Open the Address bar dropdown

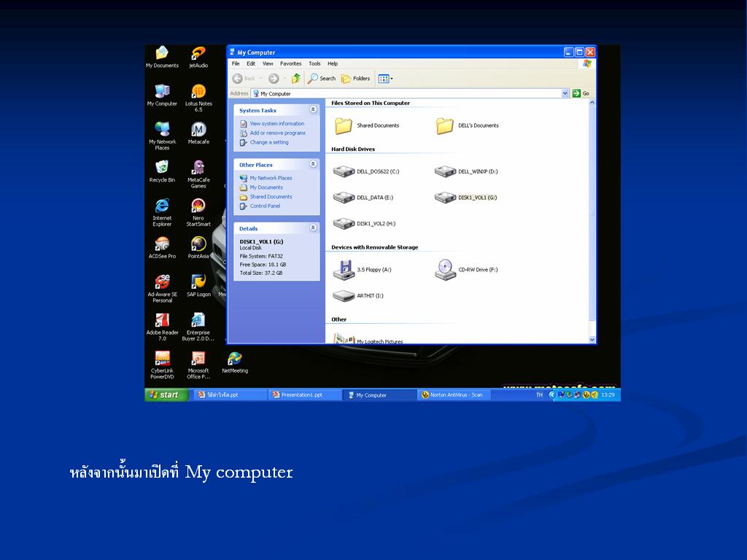(x=565, y=93)
